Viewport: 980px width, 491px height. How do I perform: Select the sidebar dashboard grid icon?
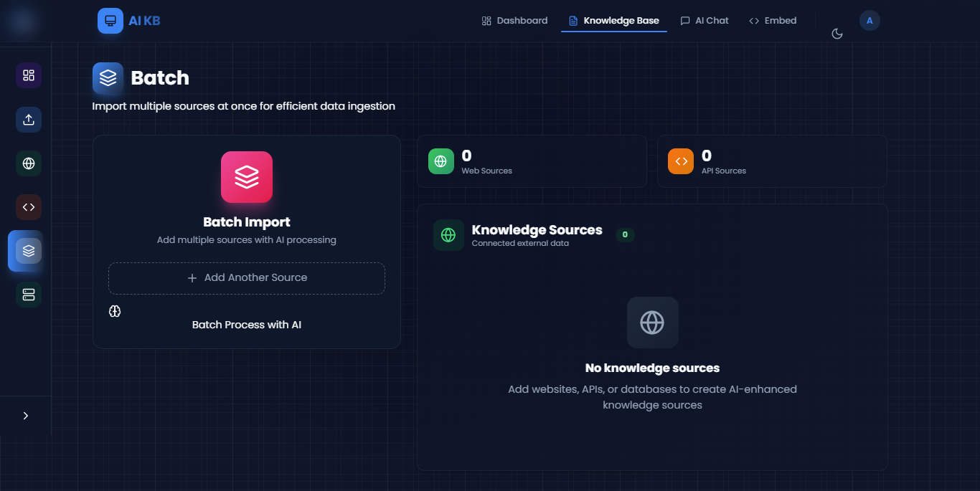pyautogui.click(x=29, y=75)
